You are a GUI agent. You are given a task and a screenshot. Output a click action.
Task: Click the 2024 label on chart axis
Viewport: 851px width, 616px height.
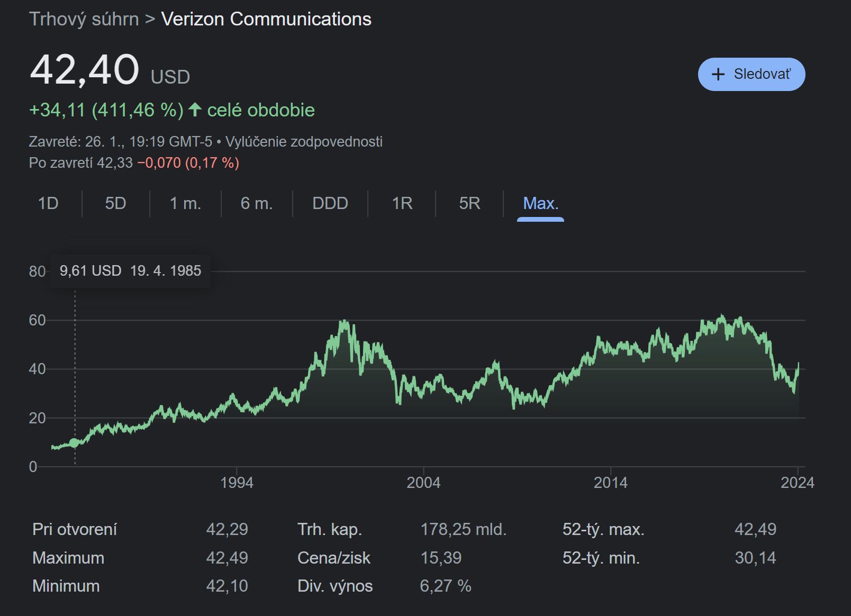point(797,483)
